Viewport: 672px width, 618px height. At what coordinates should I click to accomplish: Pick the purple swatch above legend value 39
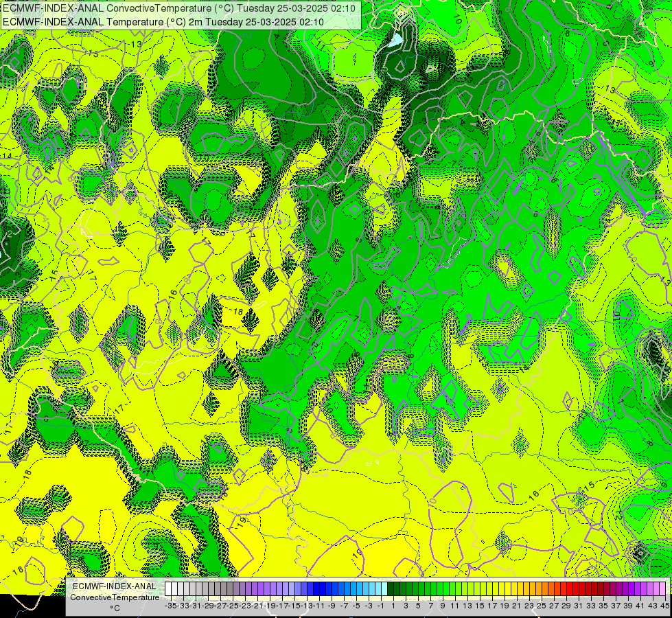coord(626,588)
